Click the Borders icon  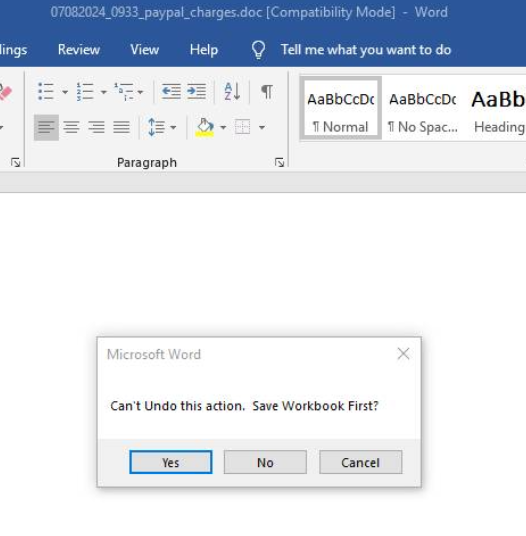coord(243,127)
